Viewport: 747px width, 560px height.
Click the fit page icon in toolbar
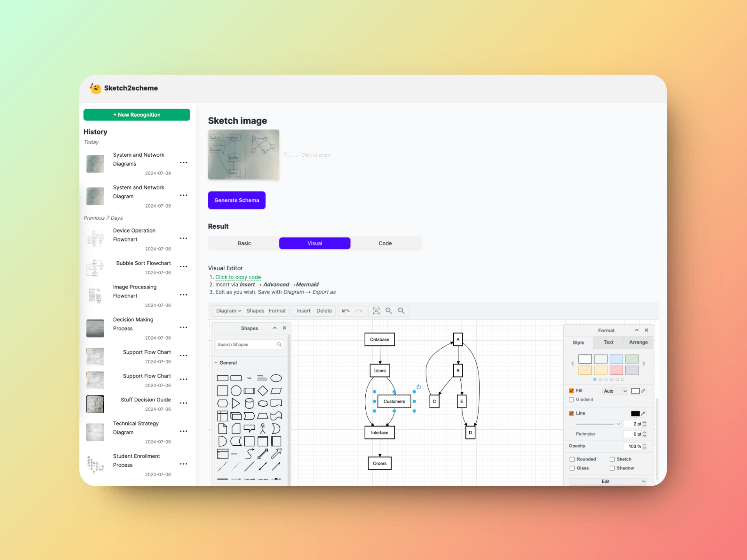(376, 311)
